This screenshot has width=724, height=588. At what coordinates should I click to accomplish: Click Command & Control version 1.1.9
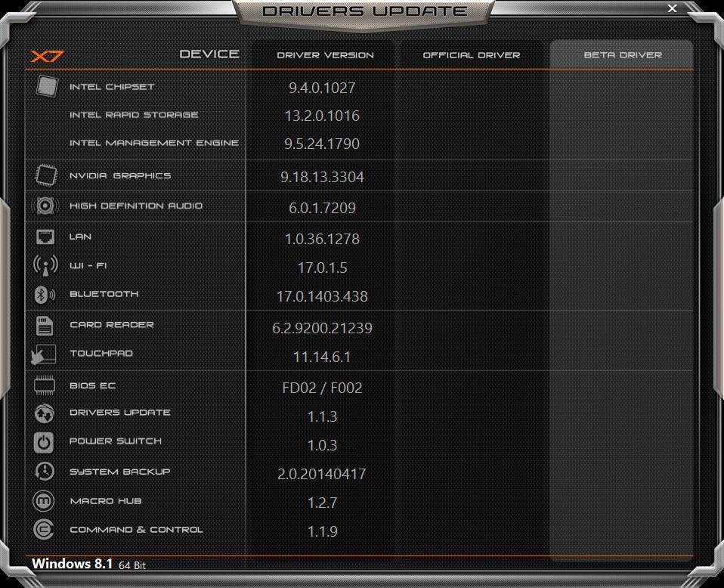pyautogui.click(x=322, y=531)
